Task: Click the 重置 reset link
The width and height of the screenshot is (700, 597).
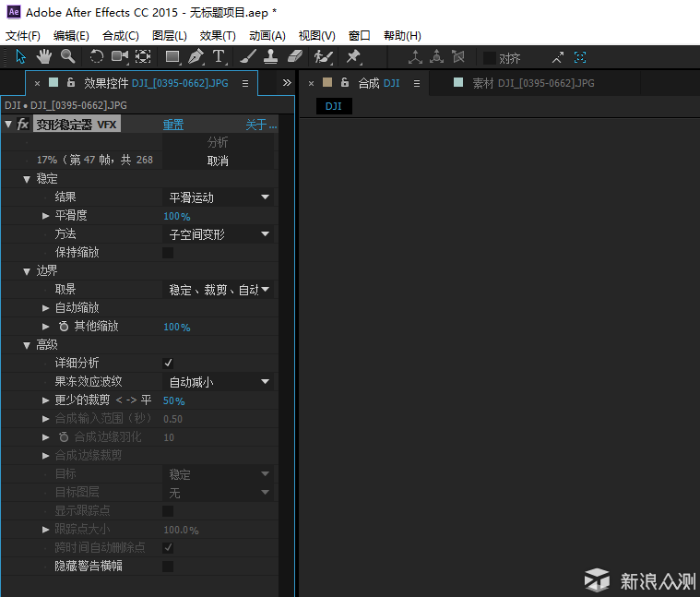Action: [x=173, y=125]
